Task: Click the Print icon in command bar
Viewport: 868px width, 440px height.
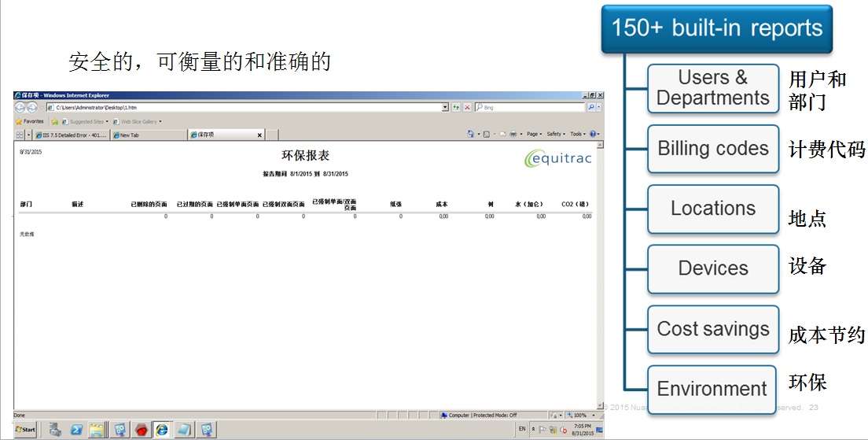Action: click(x=513, y=134)
